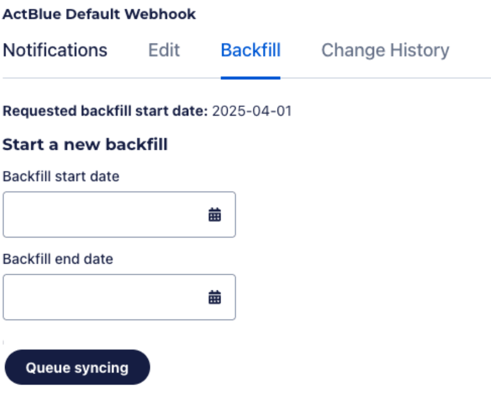Go to the Change History tab
Viewport: 491px width, 403px height.
[385, 50]
